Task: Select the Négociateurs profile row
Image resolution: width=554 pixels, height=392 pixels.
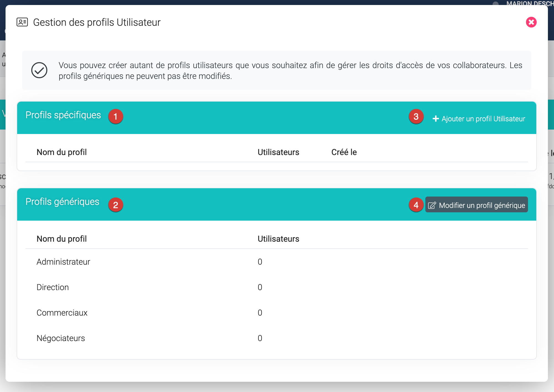Action: click(x=61, y=338)
